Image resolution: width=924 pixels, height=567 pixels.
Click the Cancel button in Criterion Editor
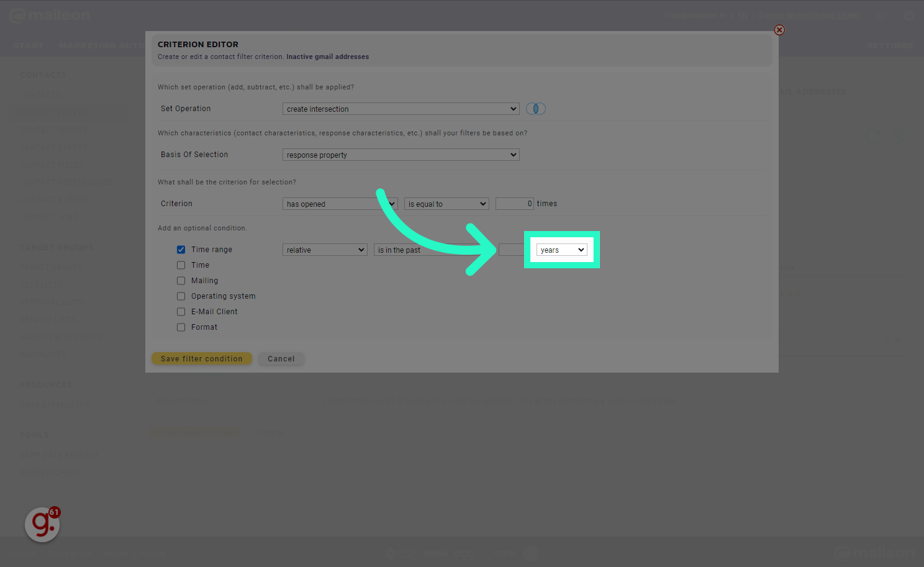[x=281, y=359]
